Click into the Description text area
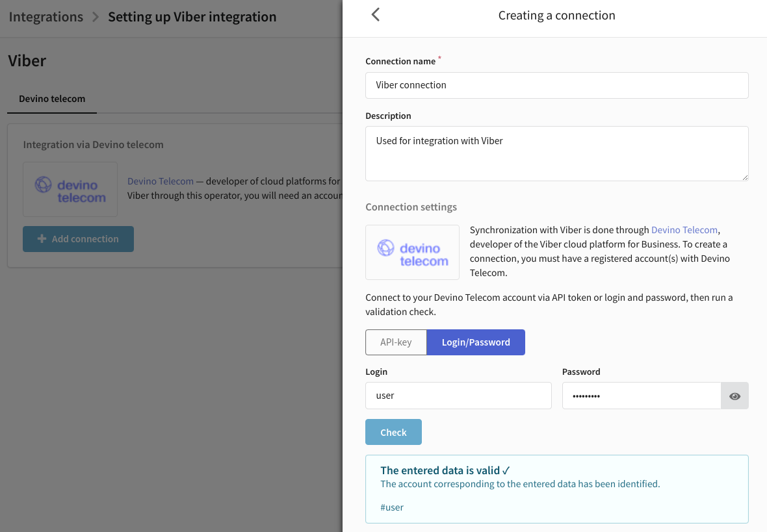This screenshot has height=532, width=767. [556, 153]
